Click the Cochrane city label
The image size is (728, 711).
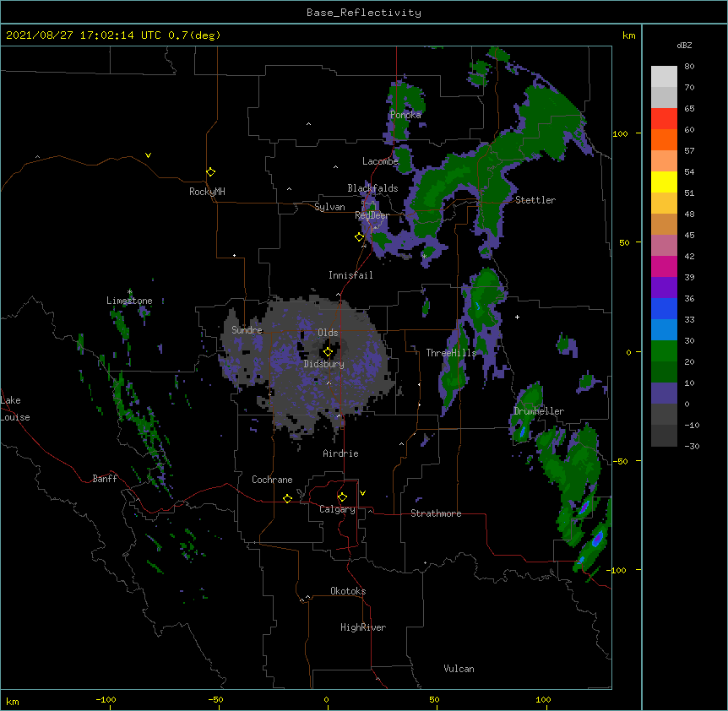coord(272,480)
